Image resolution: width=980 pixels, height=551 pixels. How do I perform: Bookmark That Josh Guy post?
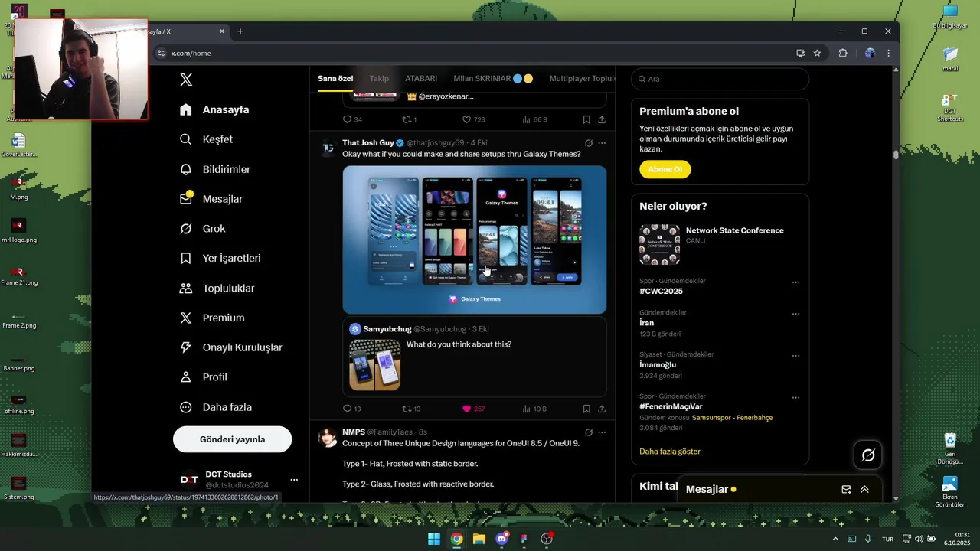(586, 409)
